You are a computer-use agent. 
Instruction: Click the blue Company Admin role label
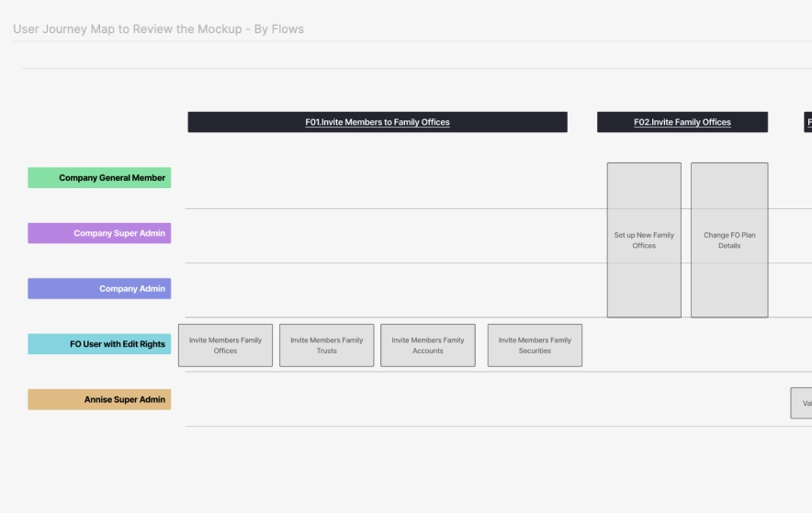coord(99,289)
